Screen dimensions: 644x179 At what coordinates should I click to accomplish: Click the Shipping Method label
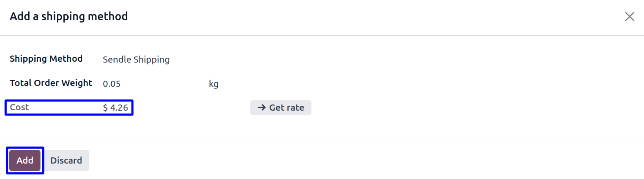(46, 59)
